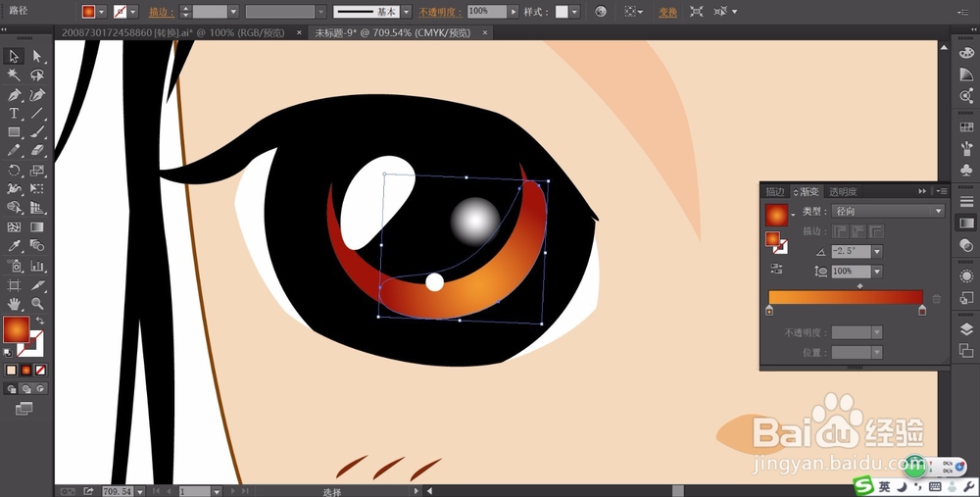This screenshot has height=497, width=980.
Task: Open brush definition 基本 dropdown
Action: pos(407,11)
